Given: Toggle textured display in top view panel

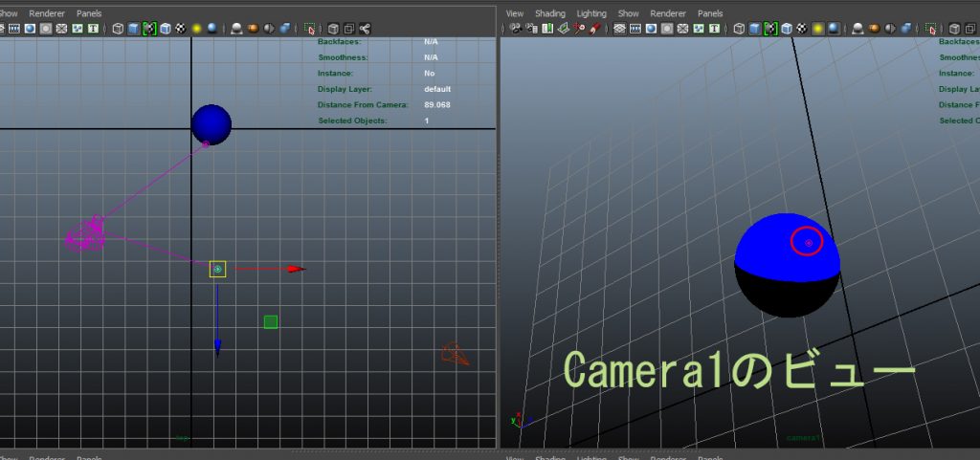Looking at the screenshot, I should pos(181,29).
